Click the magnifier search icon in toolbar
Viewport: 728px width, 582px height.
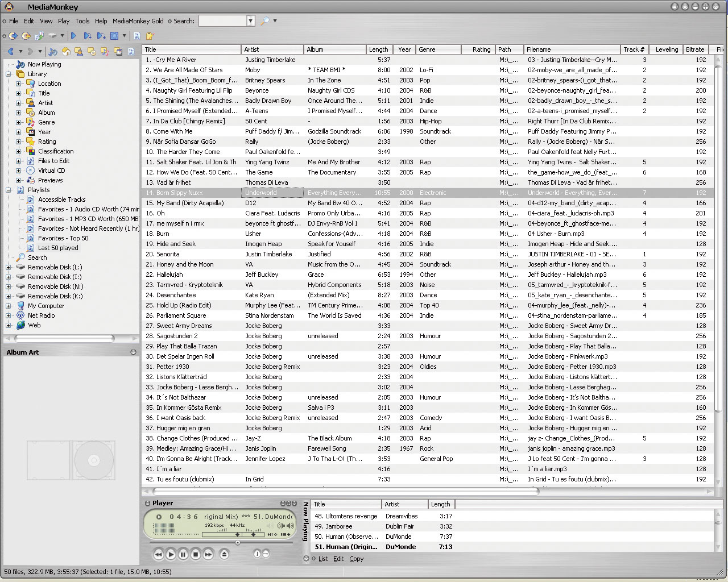tap(265, 21)
